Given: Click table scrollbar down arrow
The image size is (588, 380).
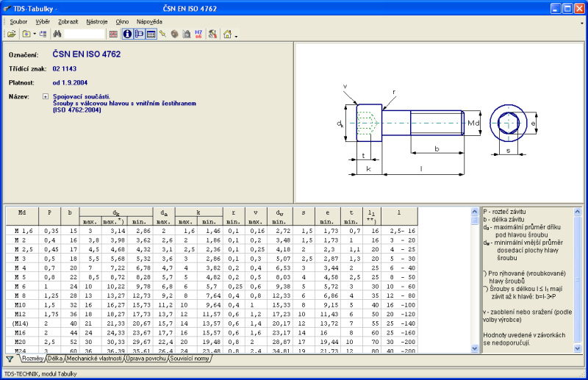Looking at the screenshot, I should pyautogui.click(x=474, y=348).
